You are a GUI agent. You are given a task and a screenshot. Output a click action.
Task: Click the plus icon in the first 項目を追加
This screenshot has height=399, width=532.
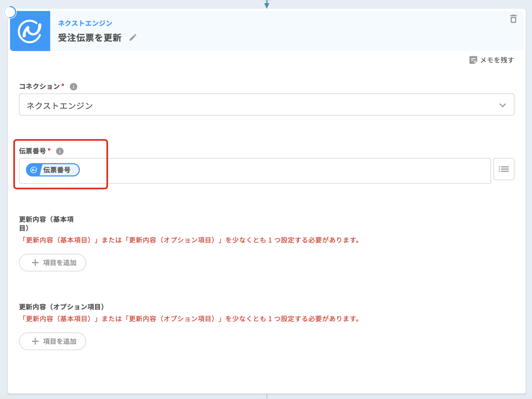pyautogui.click(x=35, y=263)
